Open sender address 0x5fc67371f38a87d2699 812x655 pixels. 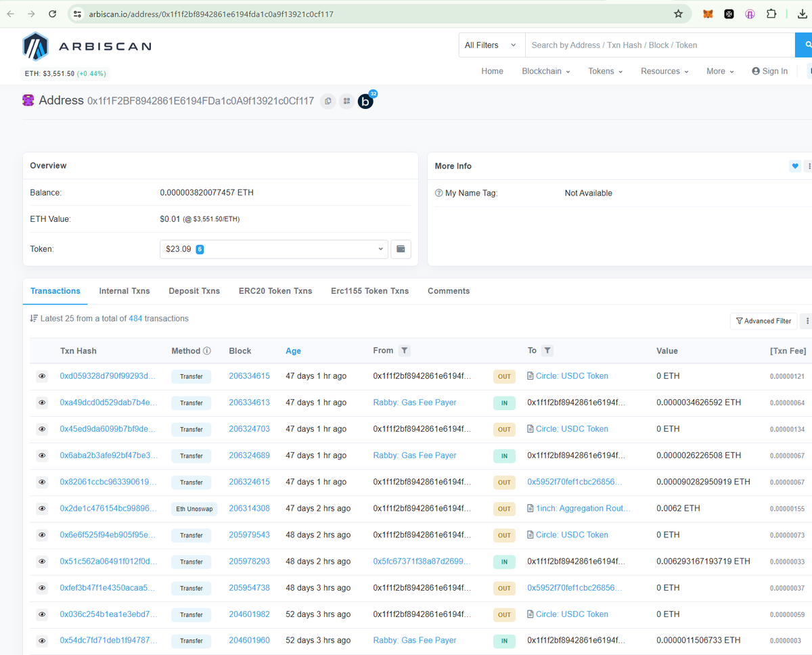pyautogui.click(x=422, y=562)
